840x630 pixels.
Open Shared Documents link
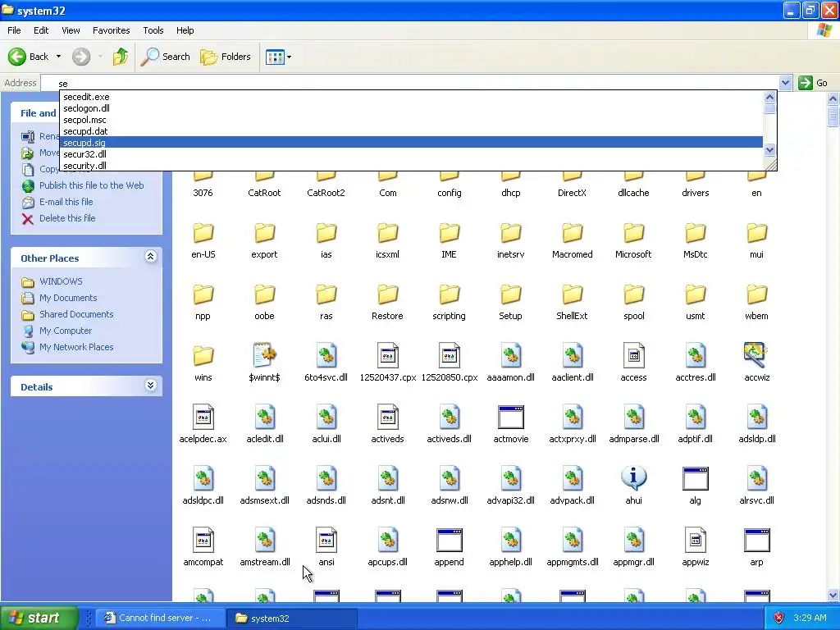point(76,314)
